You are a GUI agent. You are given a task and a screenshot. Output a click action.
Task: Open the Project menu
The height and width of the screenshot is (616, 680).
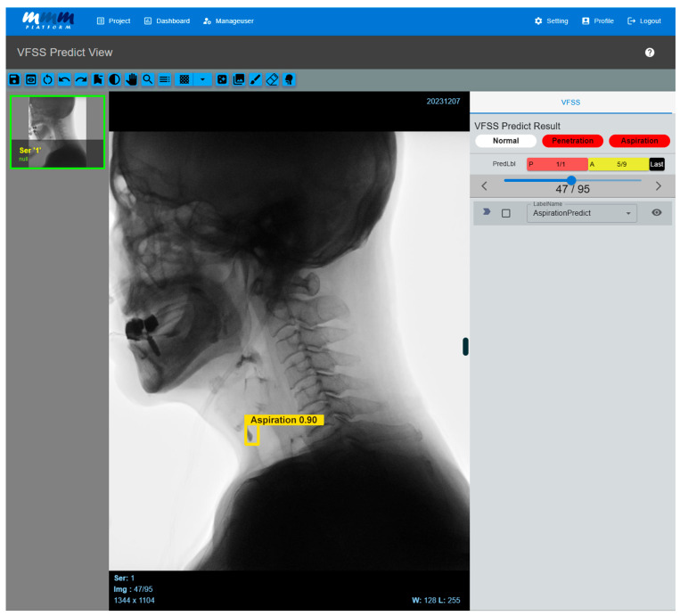point(113,21)
